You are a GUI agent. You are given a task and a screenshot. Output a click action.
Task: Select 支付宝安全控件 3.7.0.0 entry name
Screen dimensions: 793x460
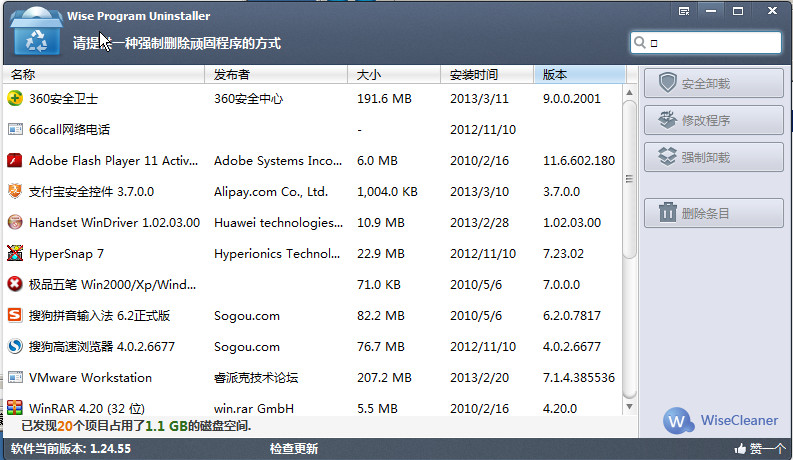92,192
